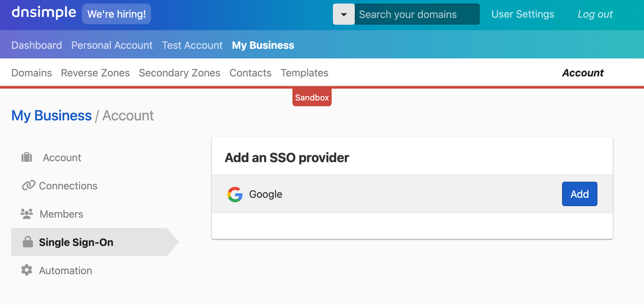
Task: Click the chain link Connections icon
Action: click(x=29, y=185)
